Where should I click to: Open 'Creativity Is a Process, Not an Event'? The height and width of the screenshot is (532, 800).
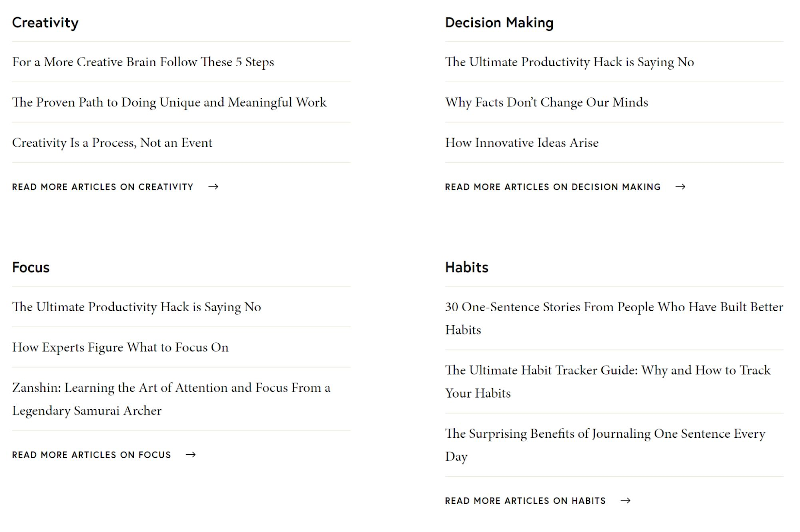click(112, 143)
